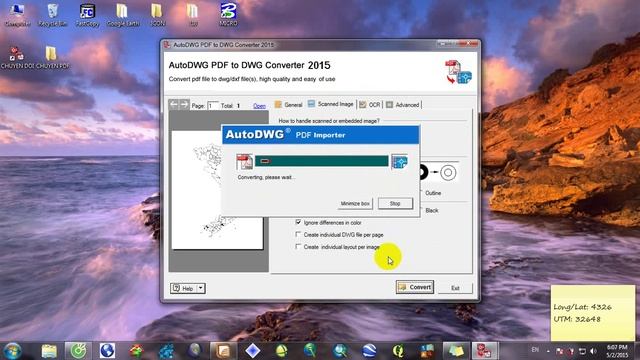
Task: Click the Help button
Action: click(184, 288)
